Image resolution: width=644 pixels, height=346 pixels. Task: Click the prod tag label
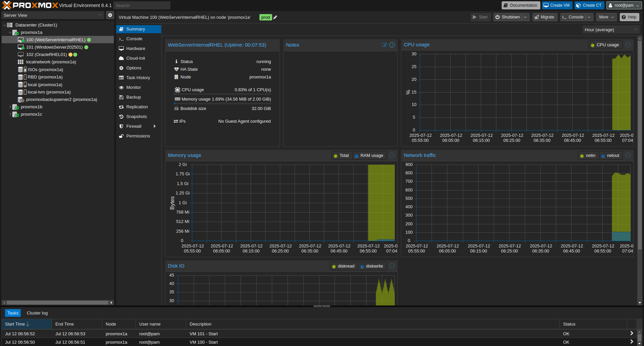coord(265,17)
